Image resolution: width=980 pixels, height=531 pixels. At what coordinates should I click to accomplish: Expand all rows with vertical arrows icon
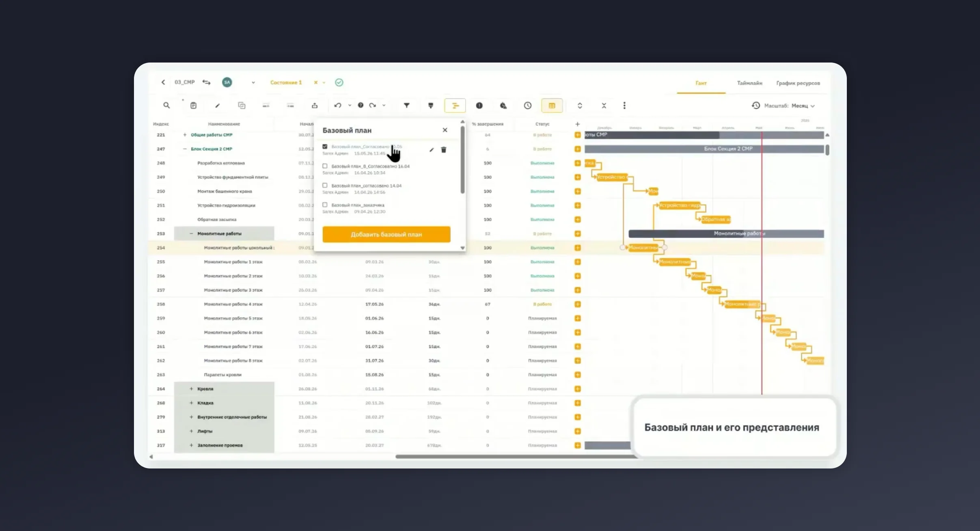click(580, 106)
